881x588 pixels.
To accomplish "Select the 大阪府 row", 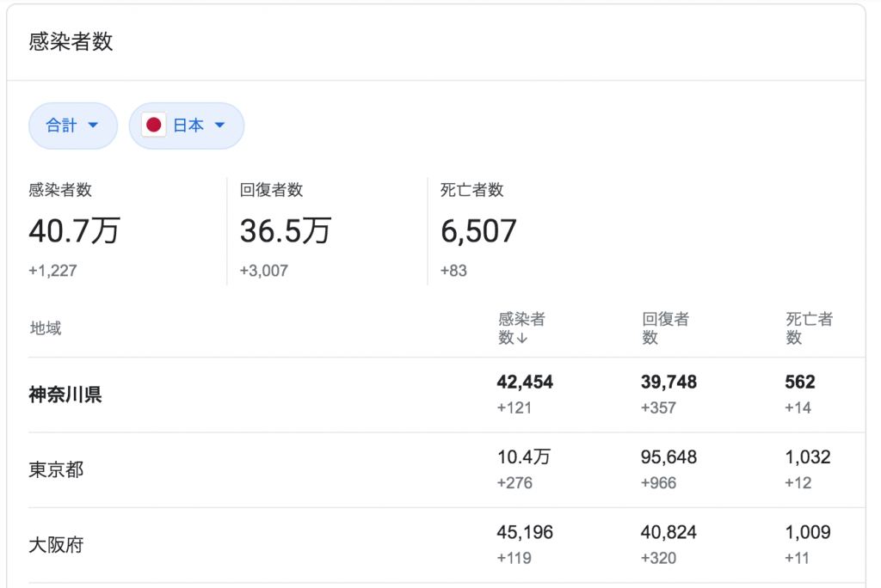I will click(x=447, y=545).
